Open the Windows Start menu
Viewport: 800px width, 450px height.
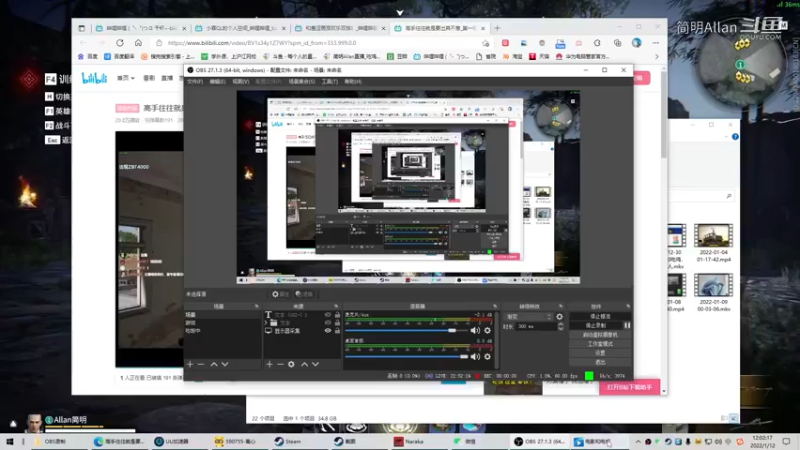tap(9, 441)
